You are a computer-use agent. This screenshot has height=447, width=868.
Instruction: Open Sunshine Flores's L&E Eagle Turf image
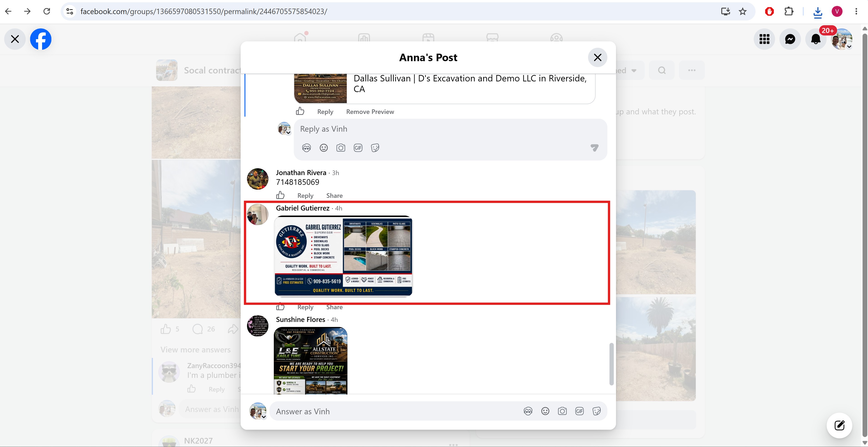(x=311, y=360)
